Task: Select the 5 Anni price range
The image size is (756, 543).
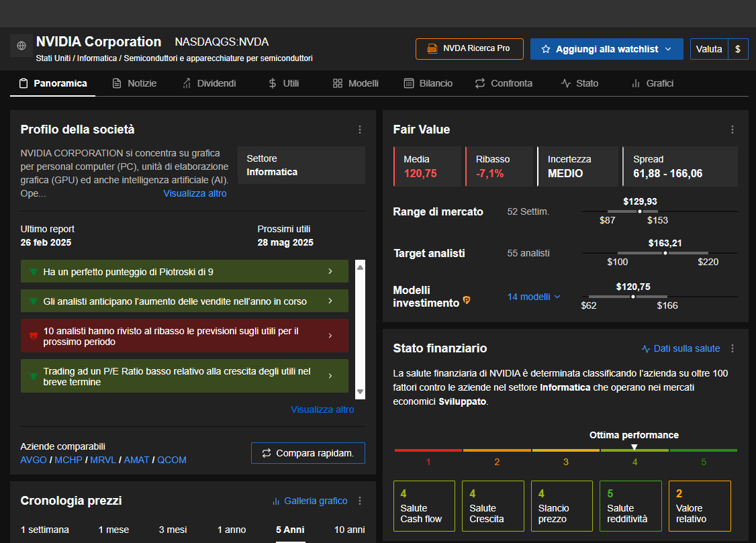Action: pyautogui.click(x=290, y=530)
